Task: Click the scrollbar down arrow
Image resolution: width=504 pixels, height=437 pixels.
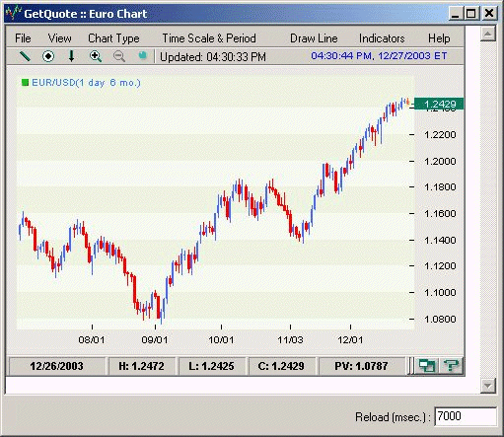Action: click(488, 386)
